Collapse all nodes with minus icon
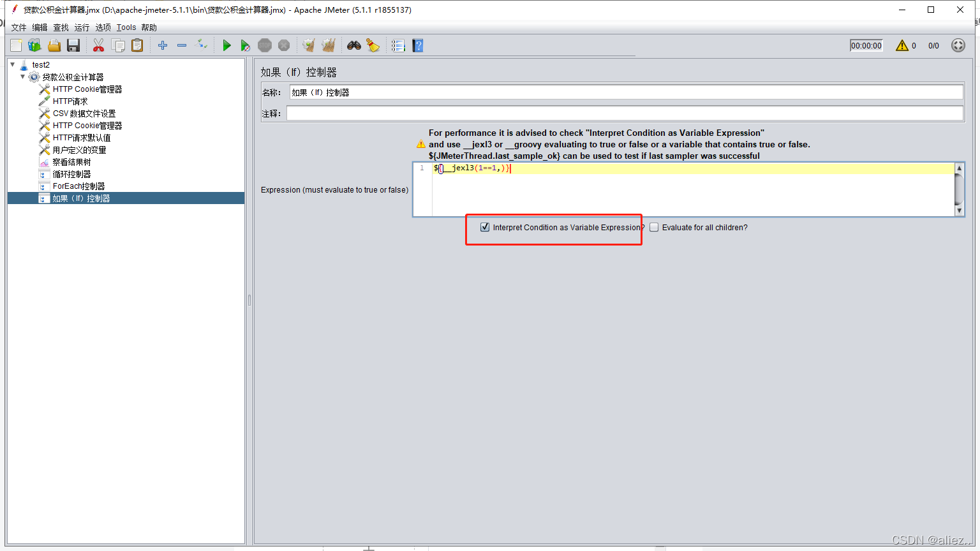The image size is (980, 551). click(x=182, y=45)
